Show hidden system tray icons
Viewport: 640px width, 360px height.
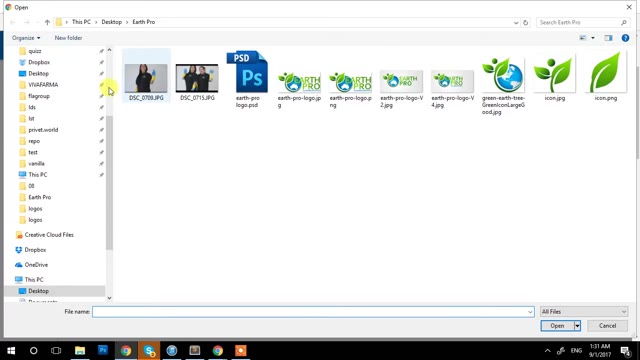547,351
